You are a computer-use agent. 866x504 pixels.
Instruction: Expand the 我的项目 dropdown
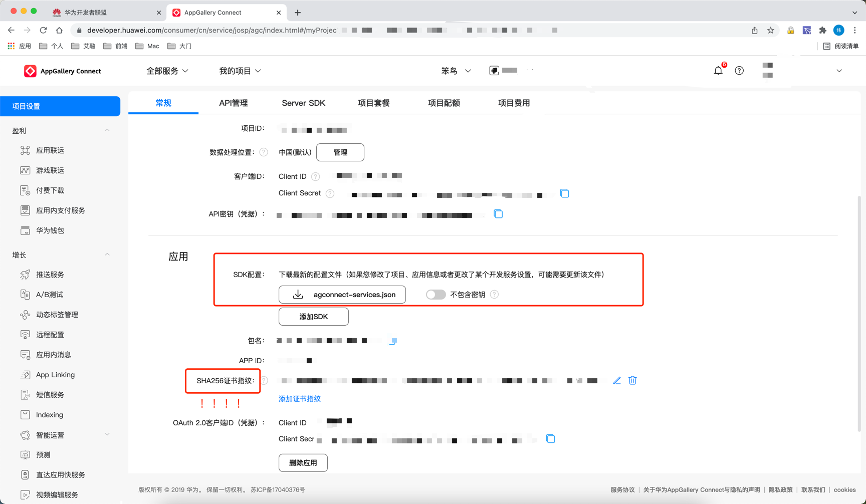(x=240, y=71)
